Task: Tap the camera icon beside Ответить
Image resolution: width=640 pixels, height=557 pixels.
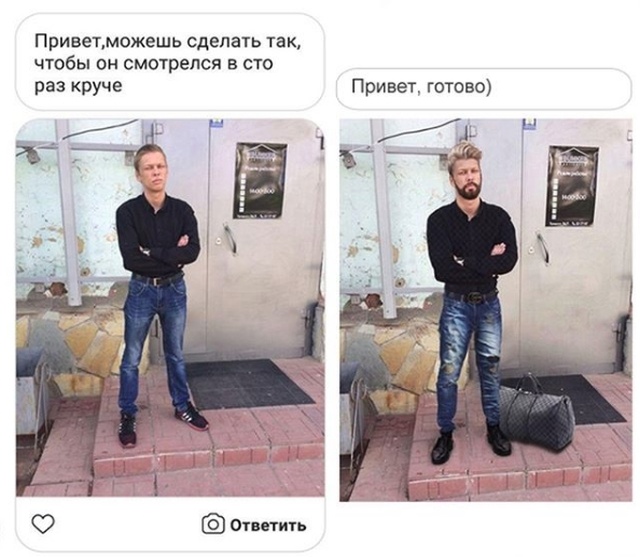Action: 213,524
